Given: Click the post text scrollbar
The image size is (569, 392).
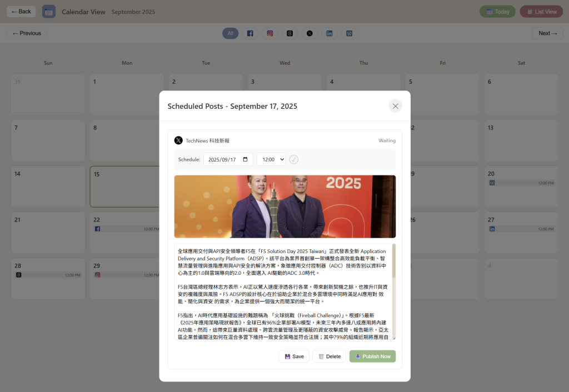Looking at the screenshot, I should 394,261.
